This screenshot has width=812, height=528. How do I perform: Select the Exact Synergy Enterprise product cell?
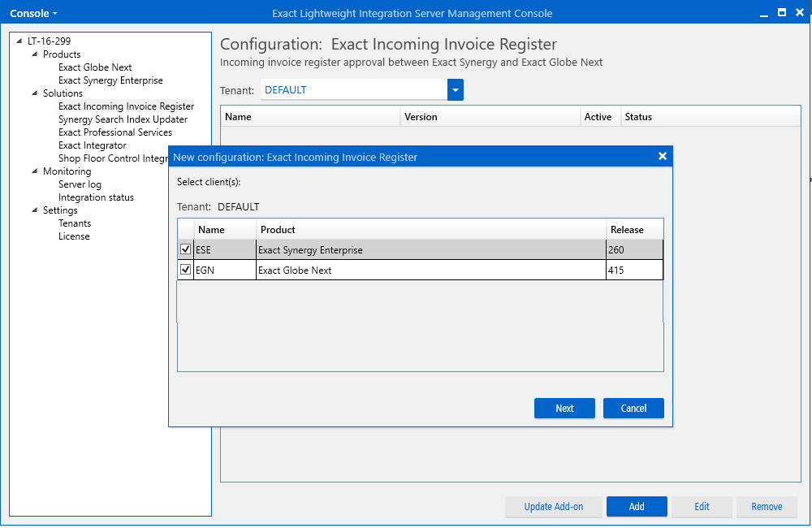pos(431,249)
